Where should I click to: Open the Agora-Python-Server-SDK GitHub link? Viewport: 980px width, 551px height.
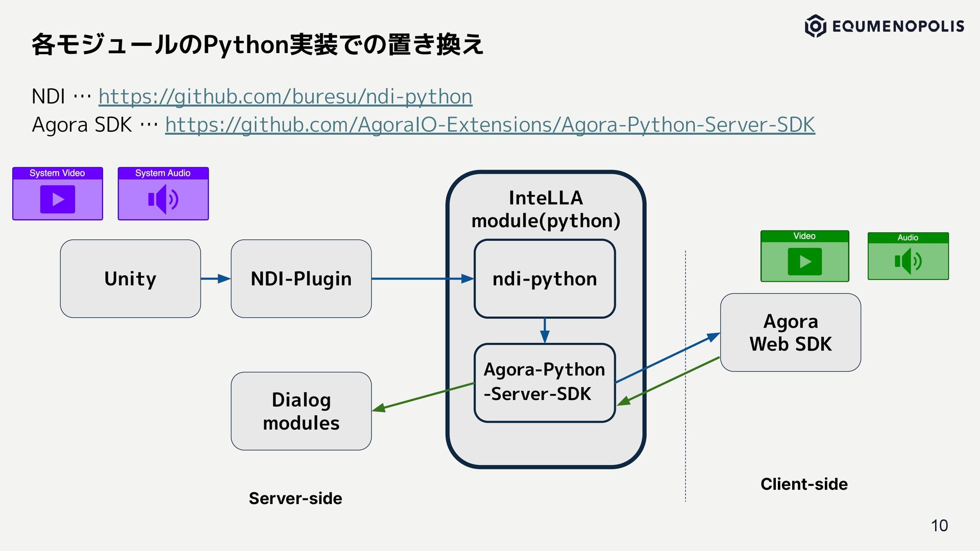[490, 124]
